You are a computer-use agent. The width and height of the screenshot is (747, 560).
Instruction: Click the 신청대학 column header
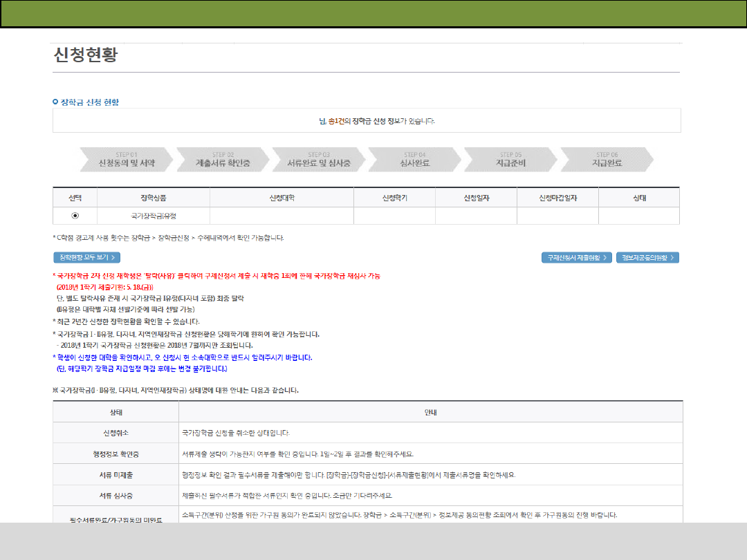click(282, 198)
